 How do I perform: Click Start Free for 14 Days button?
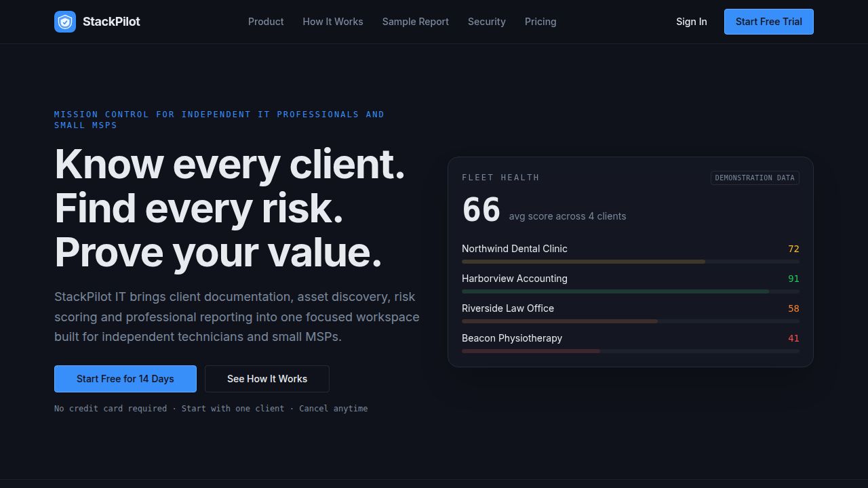pyautogui.click(x=125, y=379)
